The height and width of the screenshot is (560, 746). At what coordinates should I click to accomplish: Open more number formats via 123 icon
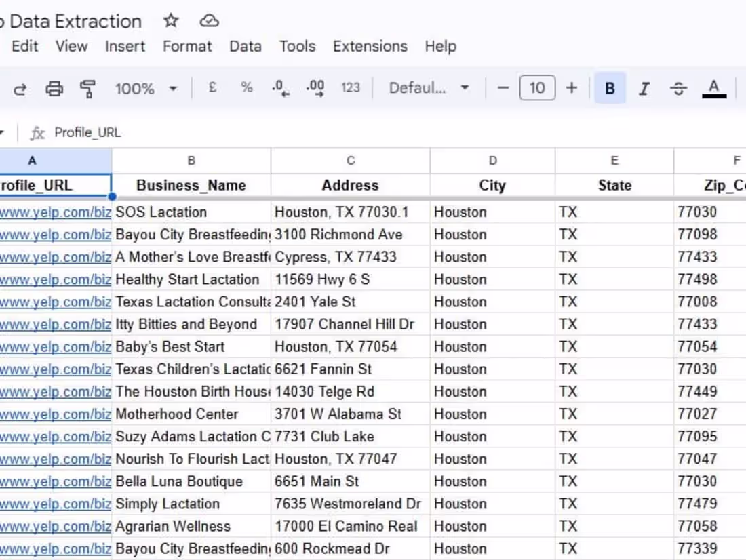(x=351, y=87)
